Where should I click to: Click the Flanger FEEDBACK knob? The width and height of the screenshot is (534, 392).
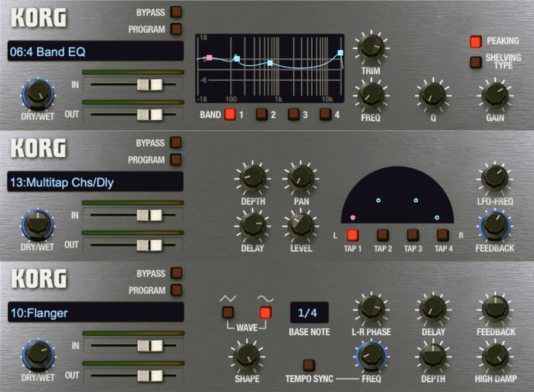(495, 309)
